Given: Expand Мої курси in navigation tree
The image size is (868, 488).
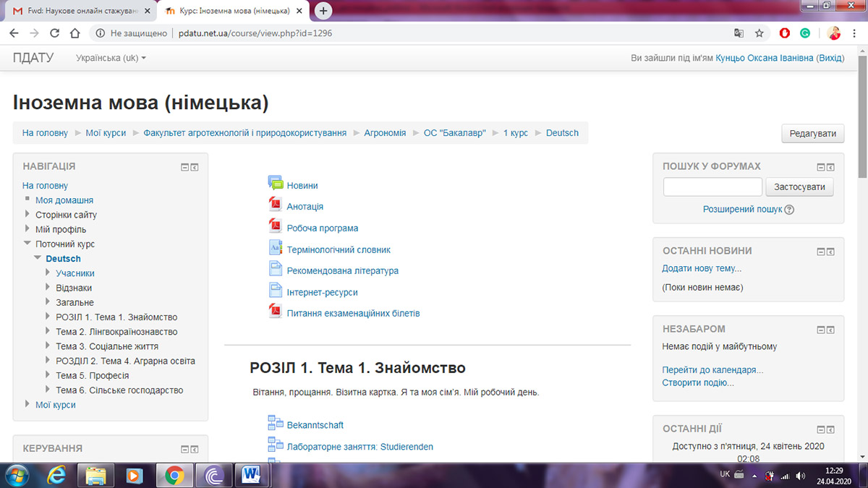Looking at the screenshot, I should click(27, 405).
